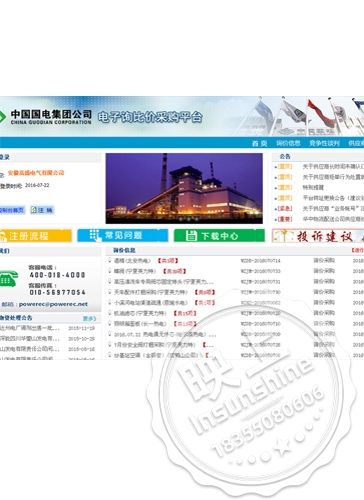364x500 pixels.
Task: Click the bulb icon beside 机油滤芯 row
Action: coord(110,313)
